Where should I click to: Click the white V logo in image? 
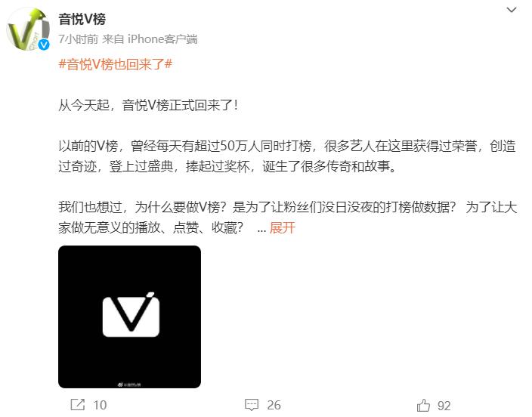[x=131, y=314]
